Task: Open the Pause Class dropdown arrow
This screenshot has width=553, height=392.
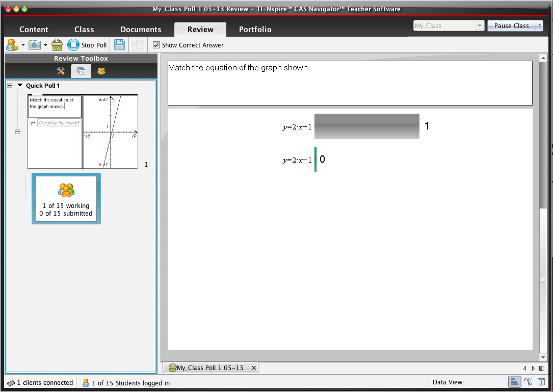Action: click(539, 26)
